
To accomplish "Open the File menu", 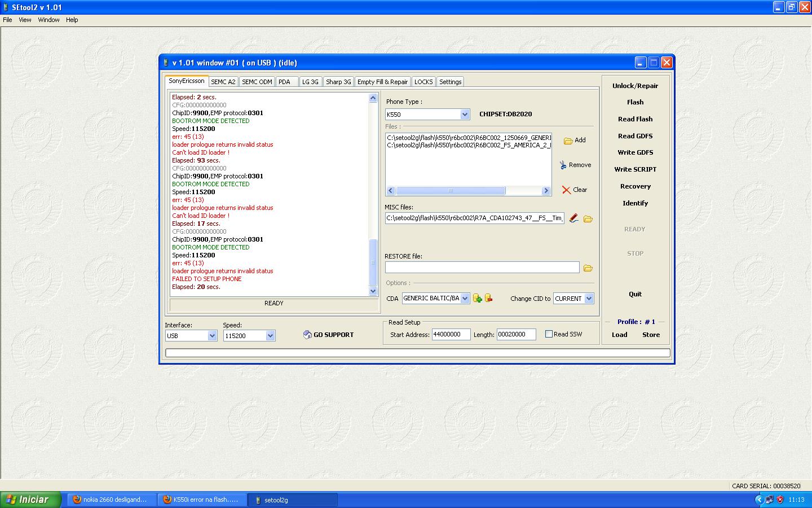I will [x=7, y=20].
